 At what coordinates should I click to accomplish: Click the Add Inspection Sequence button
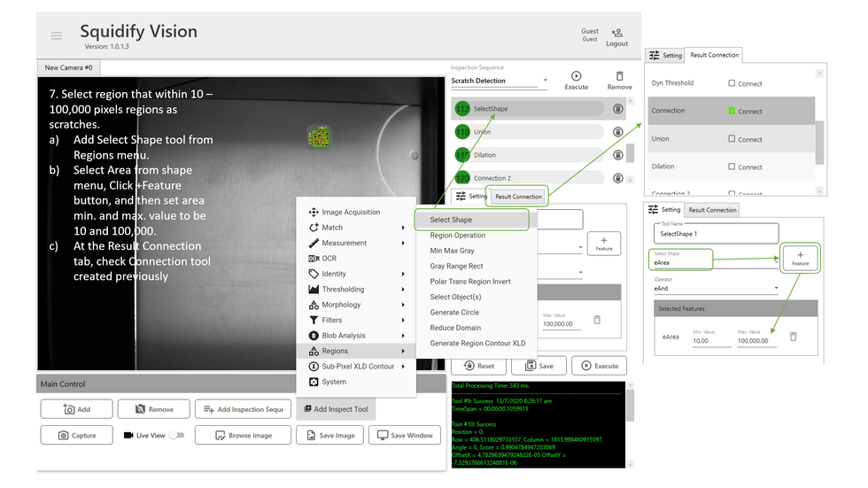pos(243,409)
